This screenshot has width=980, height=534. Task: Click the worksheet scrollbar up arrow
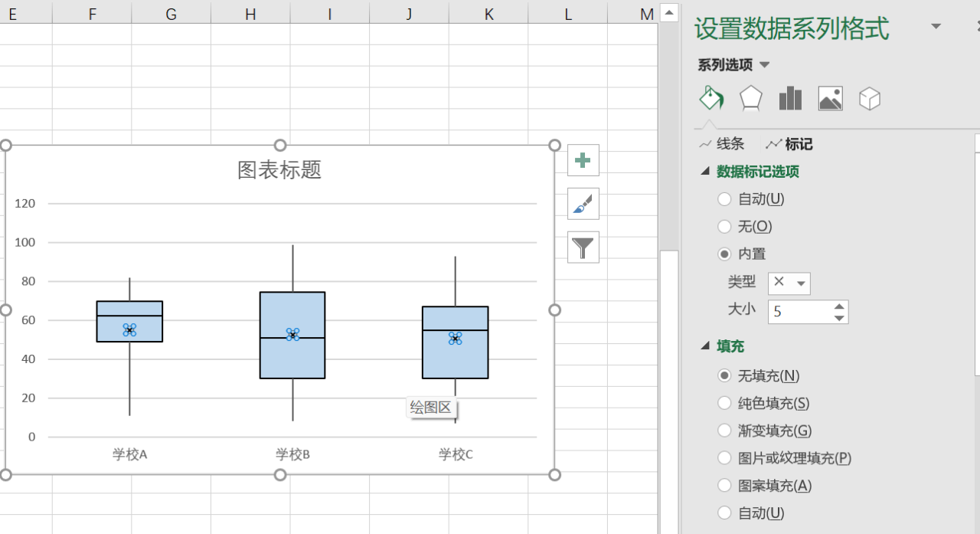669,13
